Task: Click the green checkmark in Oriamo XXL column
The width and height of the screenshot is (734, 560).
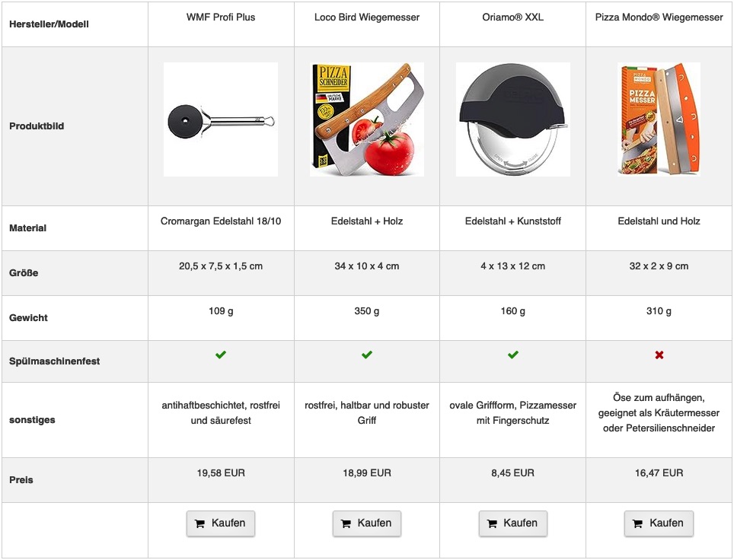Action: 512,355
